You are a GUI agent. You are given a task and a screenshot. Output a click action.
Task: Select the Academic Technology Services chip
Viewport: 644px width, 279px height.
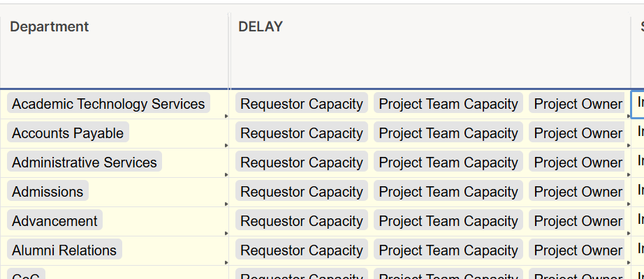(108, 104)
